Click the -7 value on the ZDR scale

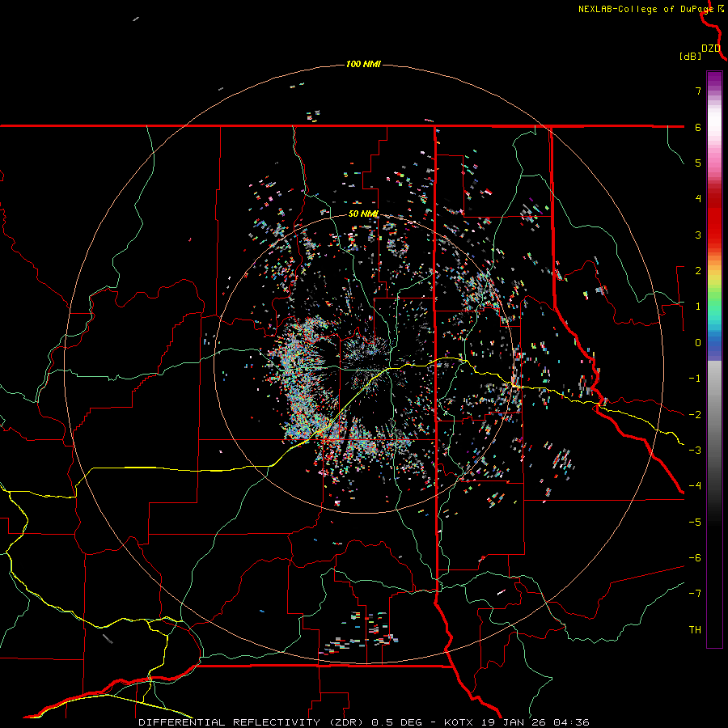(695, 594)
